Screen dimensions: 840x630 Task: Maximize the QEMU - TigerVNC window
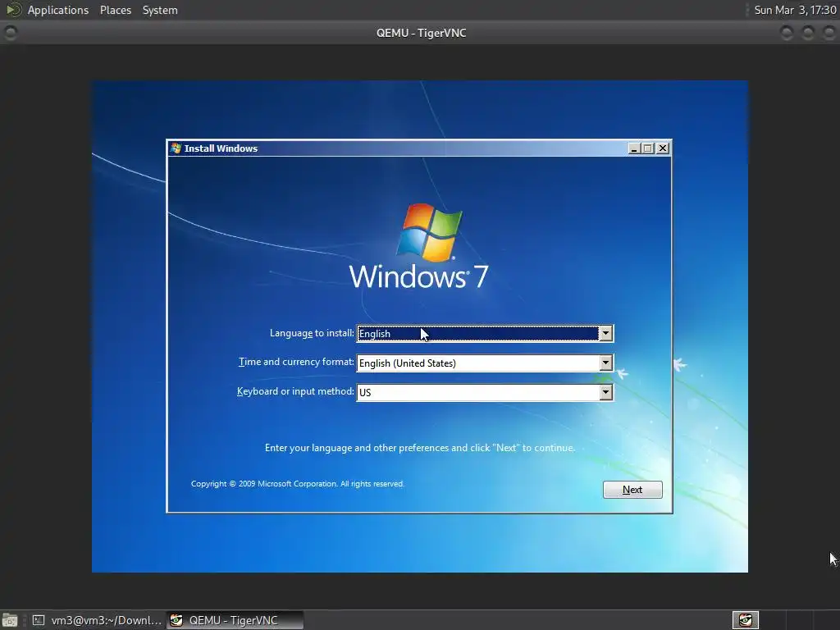point(808,33)
